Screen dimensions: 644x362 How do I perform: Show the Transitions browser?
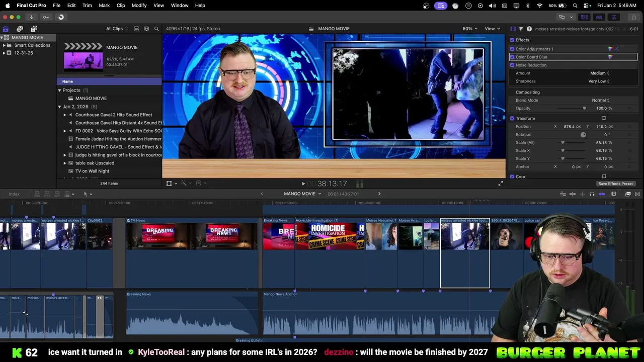click(638, 194)
